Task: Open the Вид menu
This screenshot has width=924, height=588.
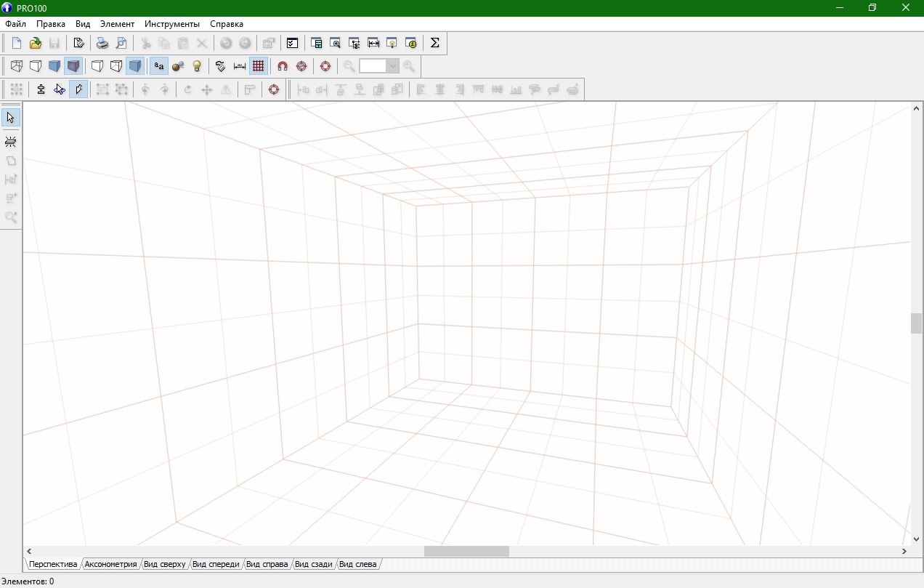Action: coord(83,24)
